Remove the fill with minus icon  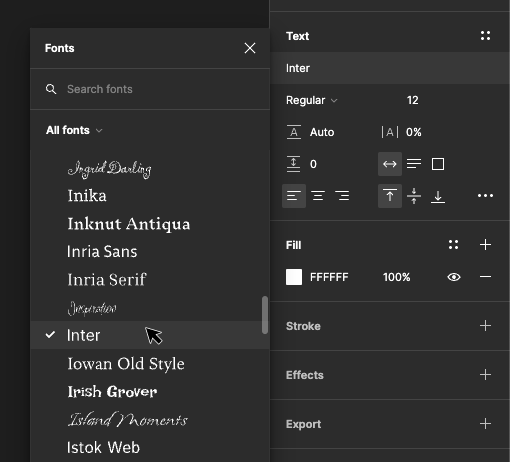click(x=485, y=277)
